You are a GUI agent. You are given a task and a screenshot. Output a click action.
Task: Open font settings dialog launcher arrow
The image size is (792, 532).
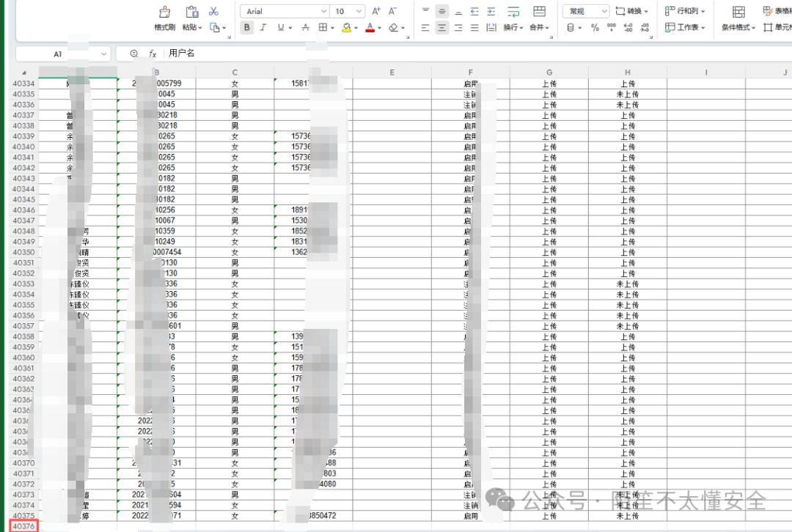(408, 37)
